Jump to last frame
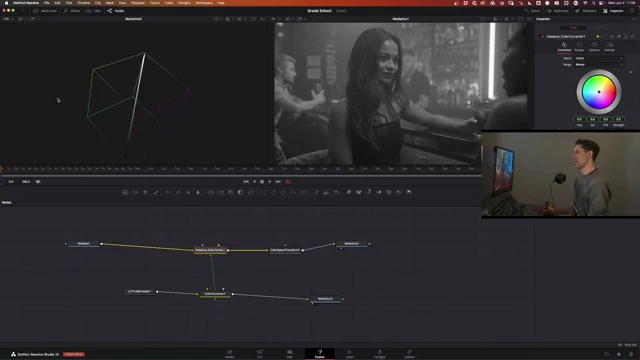 278,182
